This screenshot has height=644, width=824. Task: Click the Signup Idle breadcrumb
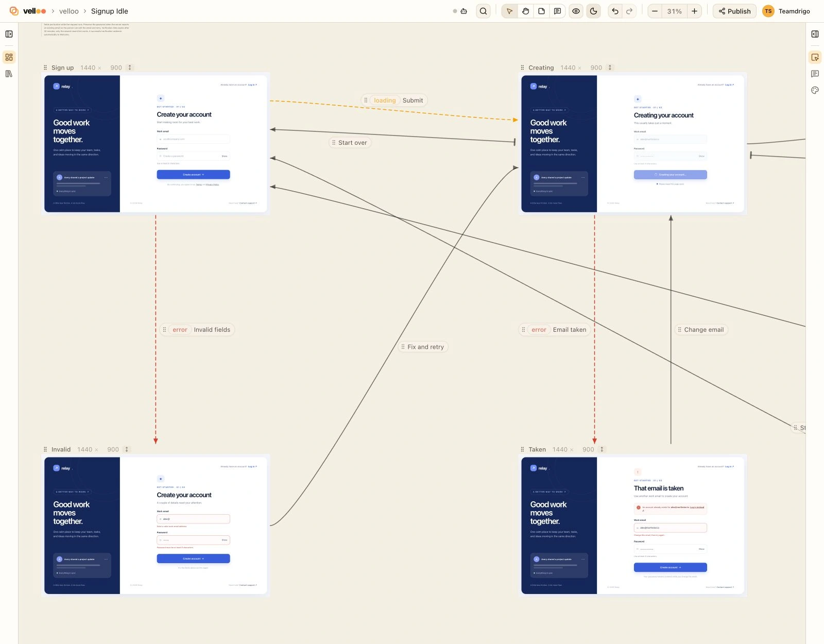coord(110,11)
